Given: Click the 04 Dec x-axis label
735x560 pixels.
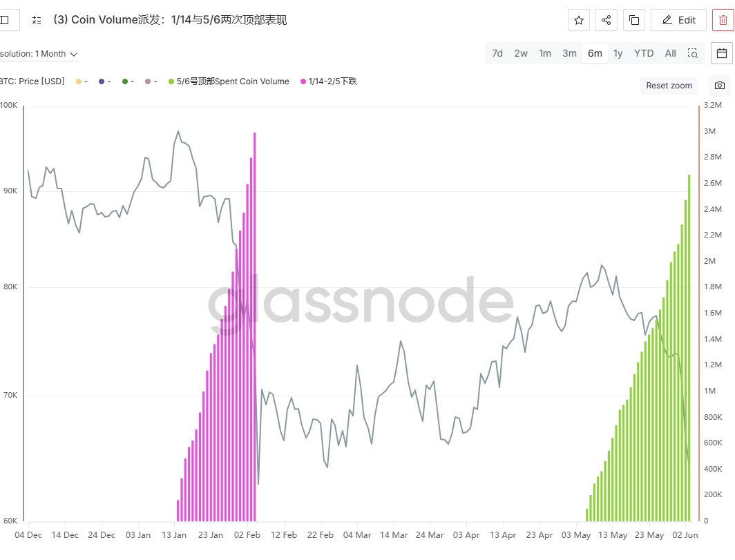Looking at the screenshot, I should point(28,535).
